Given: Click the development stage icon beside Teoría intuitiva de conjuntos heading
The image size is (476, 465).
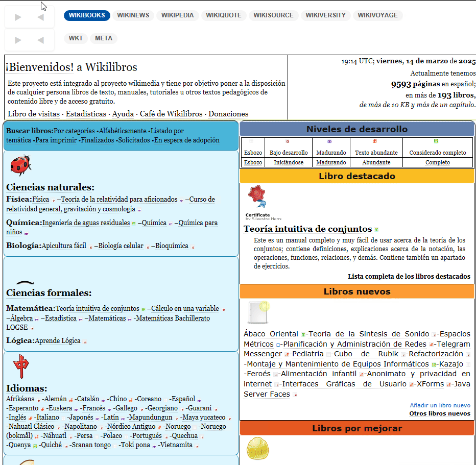Looking at the screenshot, I should click(x=376, y=230).
